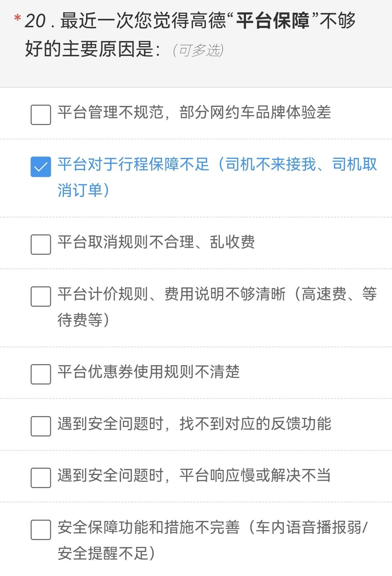Select the 安全保障功能和措施不完善 checkbox
This screenshot has height=576, width=392.
(41, 529)
